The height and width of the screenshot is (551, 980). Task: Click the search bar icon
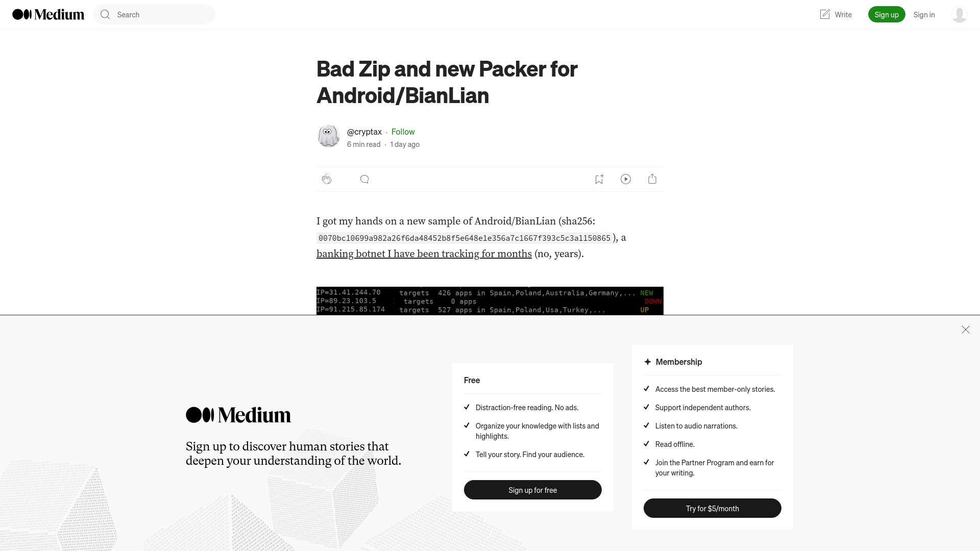click(105, 14)
